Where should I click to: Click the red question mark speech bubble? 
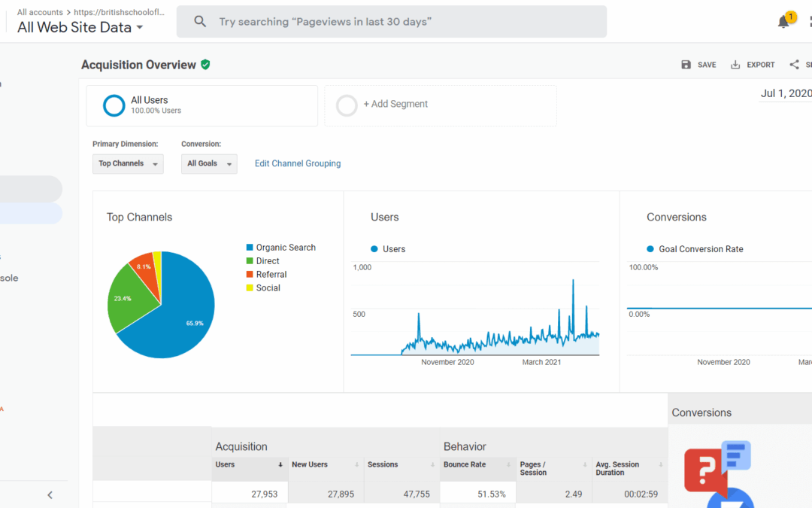pyautogui.click(x=704, y=470)
